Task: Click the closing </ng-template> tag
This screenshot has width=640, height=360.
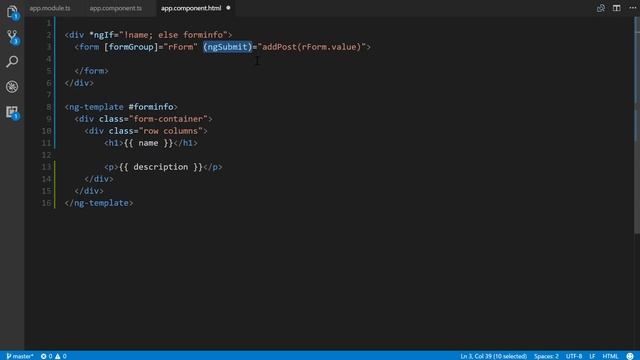Action: 99,203
